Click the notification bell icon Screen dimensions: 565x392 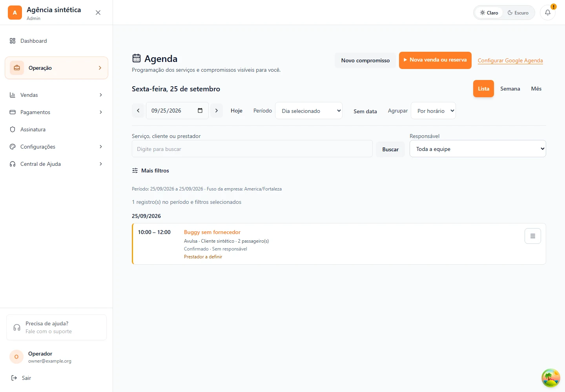pyautogui.click(x=547, y=13)
